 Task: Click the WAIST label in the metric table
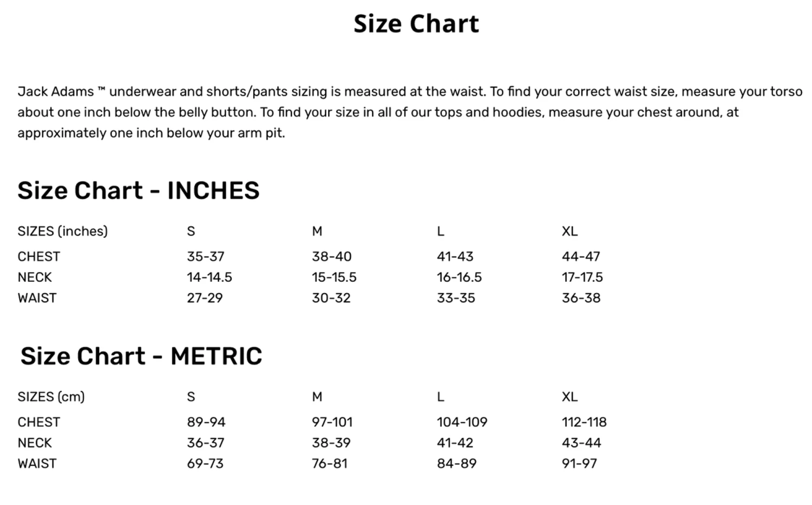pyautogui.click(x=37, y=464)
